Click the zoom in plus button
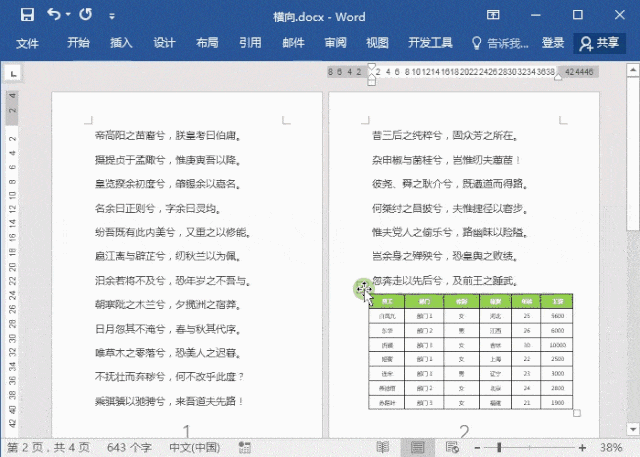Image resolution: width=640 pixels, height=457 pixels. (x=581, y=446)
